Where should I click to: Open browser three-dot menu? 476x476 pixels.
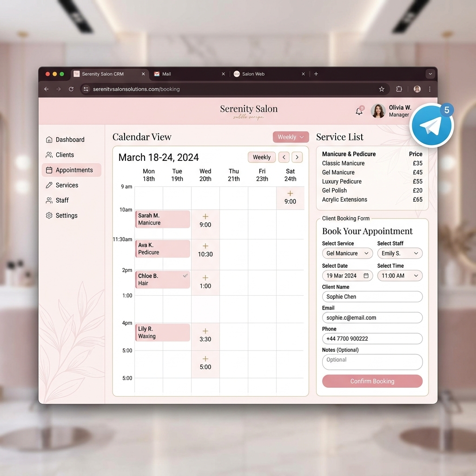click(x=430, y=89)
